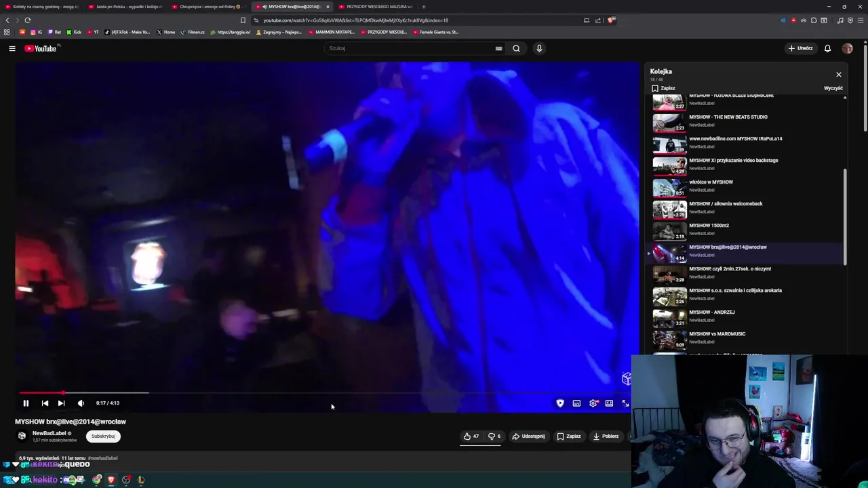Save the queue with Zapisz
The width and height of the screenshot is (868, 488).
pyautogui.click(x=663, y=88)
